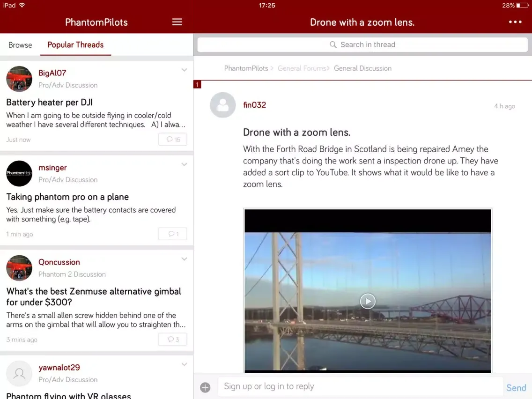Check the battery status indicator

pos(523,6)
